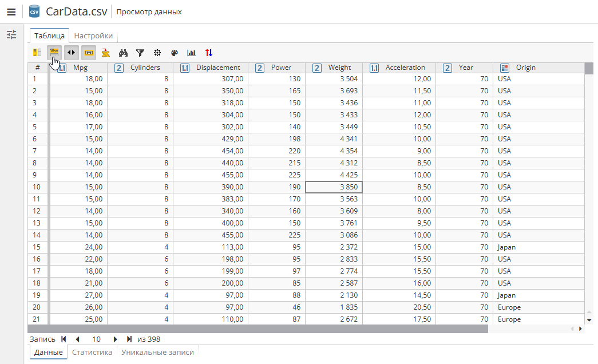Viewport: 598px width, 364px height.
Task: Toggle the TXT labels display button
Action: click(x=89, y=53)
